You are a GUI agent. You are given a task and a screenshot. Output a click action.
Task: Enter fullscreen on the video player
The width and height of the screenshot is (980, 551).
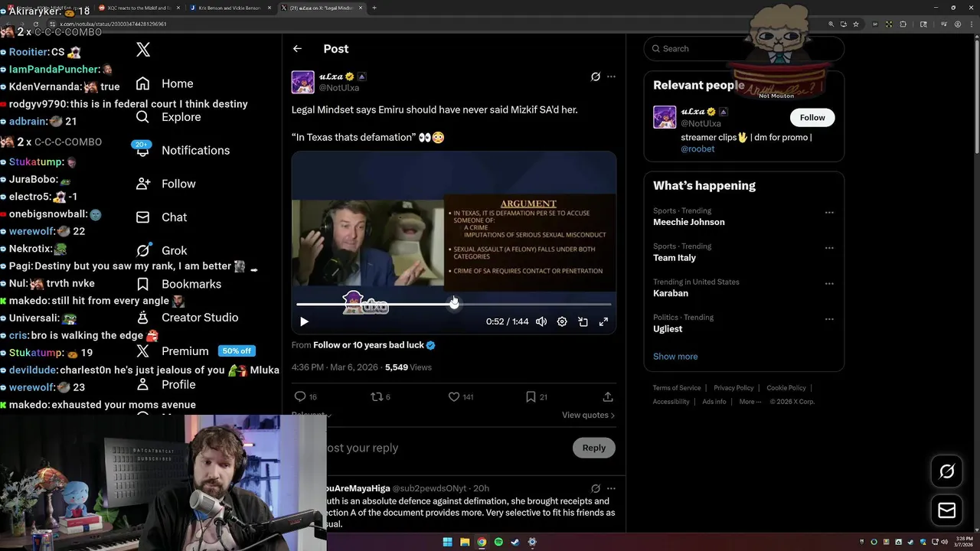[x=603, y=321]
